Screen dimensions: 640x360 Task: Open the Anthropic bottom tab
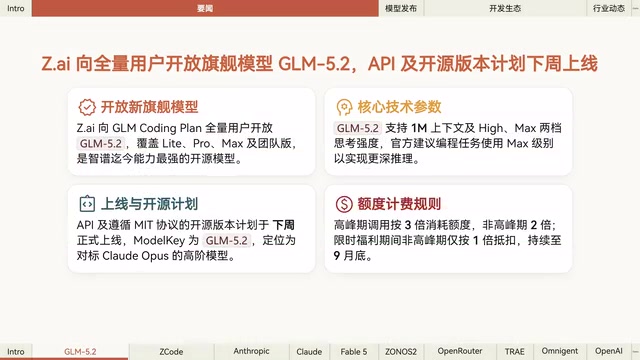(251, 351)
